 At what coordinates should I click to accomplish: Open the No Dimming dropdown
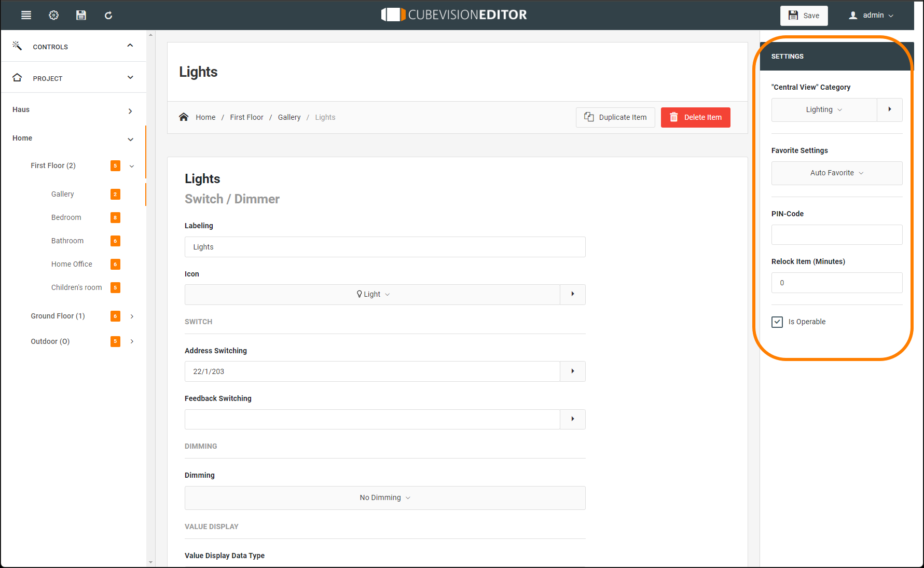click(x=385, y=497)
